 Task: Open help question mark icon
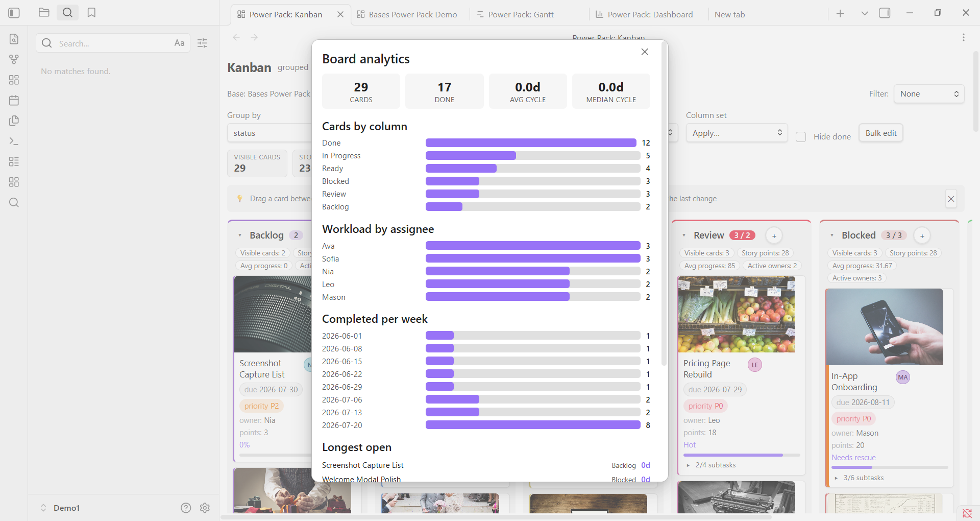(x=186, y=508)
